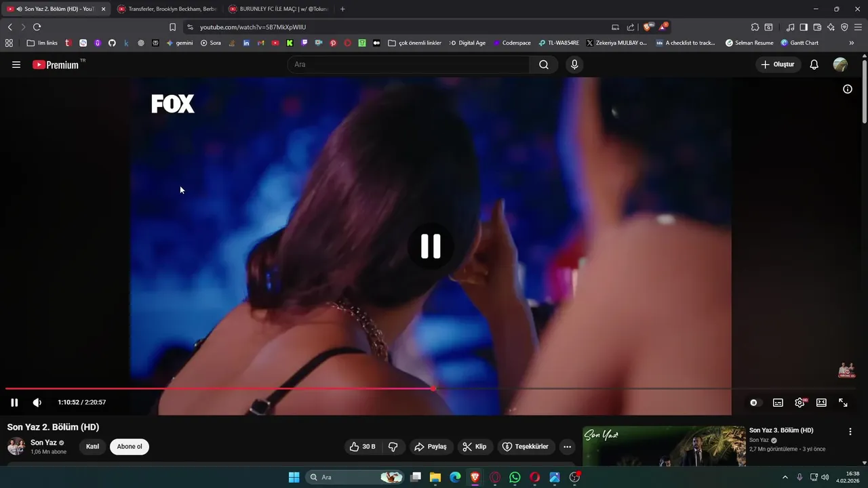This screenshot has height=488, width=868.
Task: Open Brave Rewards triangle icon
Action: [x=663, y=27]
